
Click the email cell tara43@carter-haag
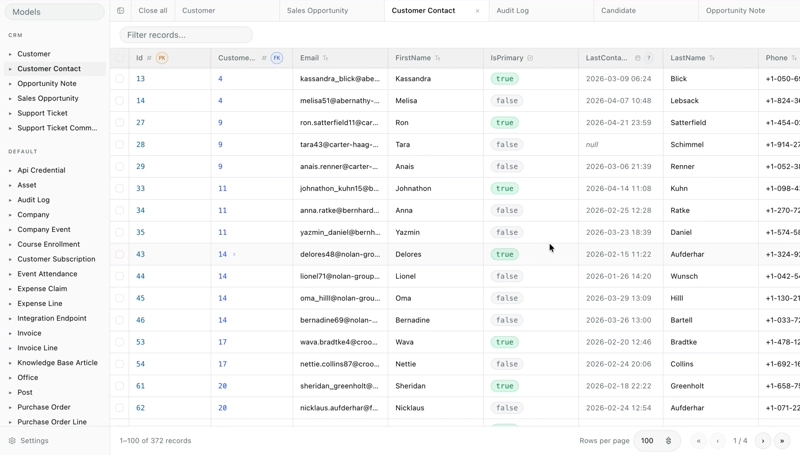[x=339, y=144]
